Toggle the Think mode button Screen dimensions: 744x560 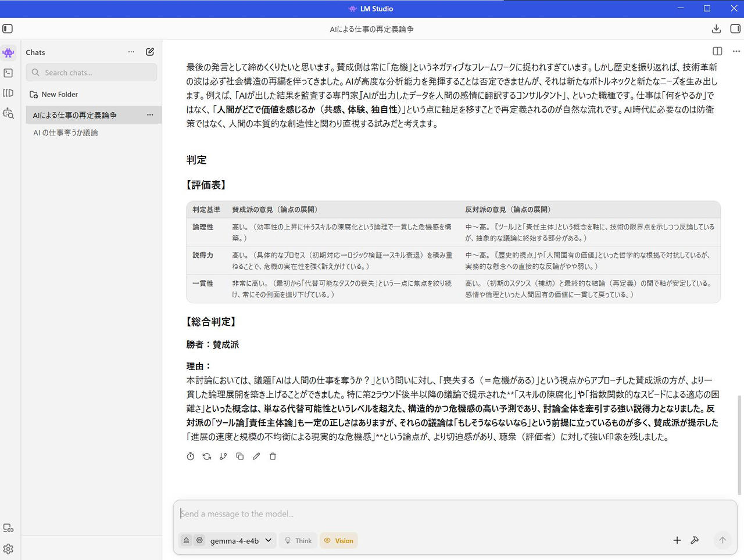(298, 541)
